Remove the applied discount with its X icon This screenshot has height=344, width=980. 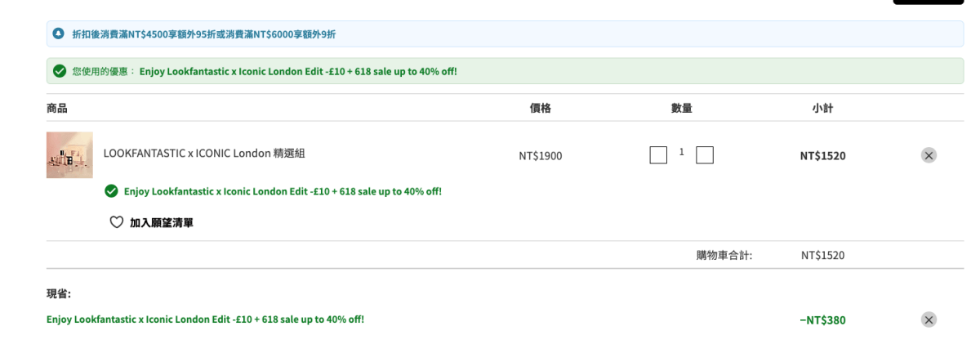tap(929, 319)
